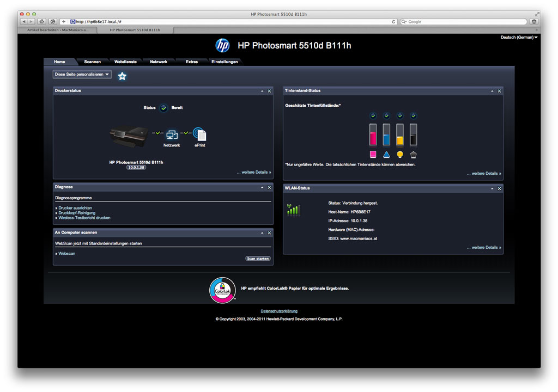
Task: Select the 'HP Photosmart 5510d B111h' browser tab
Action: [x=135, y=30]
